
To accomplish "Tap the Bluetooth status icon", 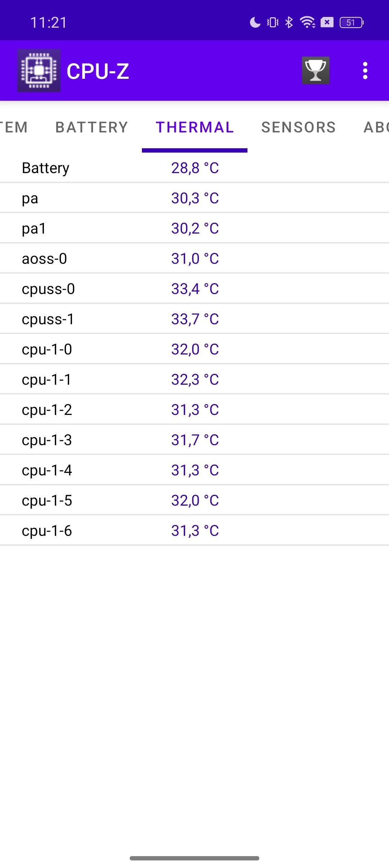I will [x=289, y=22].
